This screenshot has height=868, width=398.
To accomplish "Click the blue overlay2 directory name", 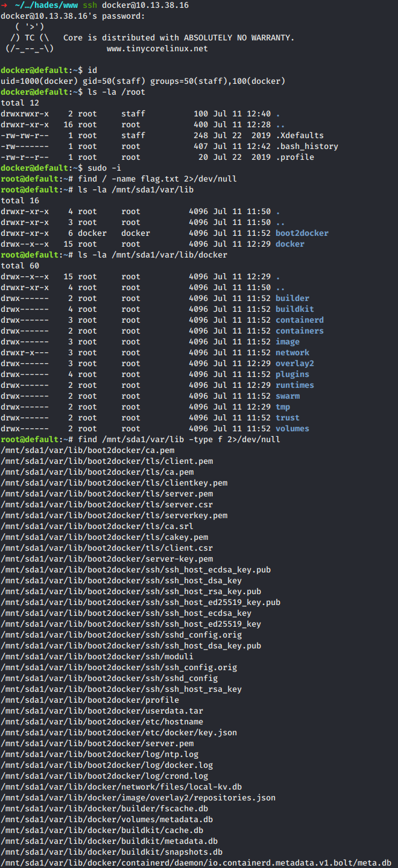I will pos(294,364).
